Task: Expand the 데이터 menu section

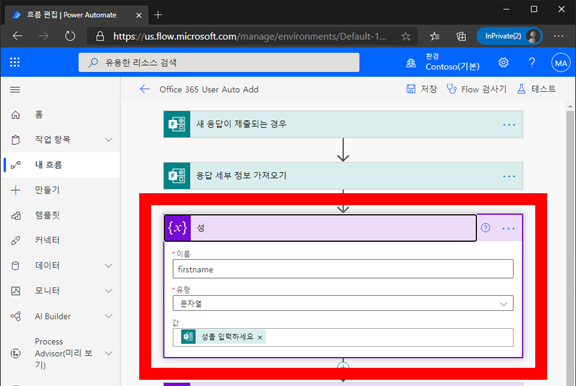Action: (108, 266)
